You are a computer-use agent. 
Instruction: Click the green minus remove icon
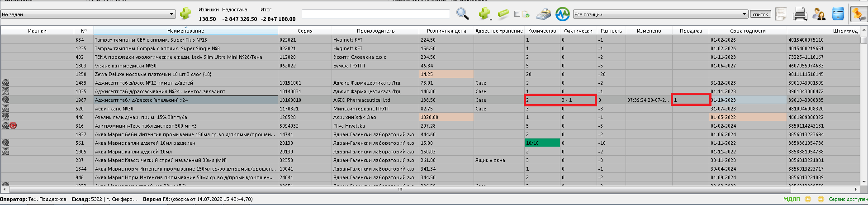(503, 14)
